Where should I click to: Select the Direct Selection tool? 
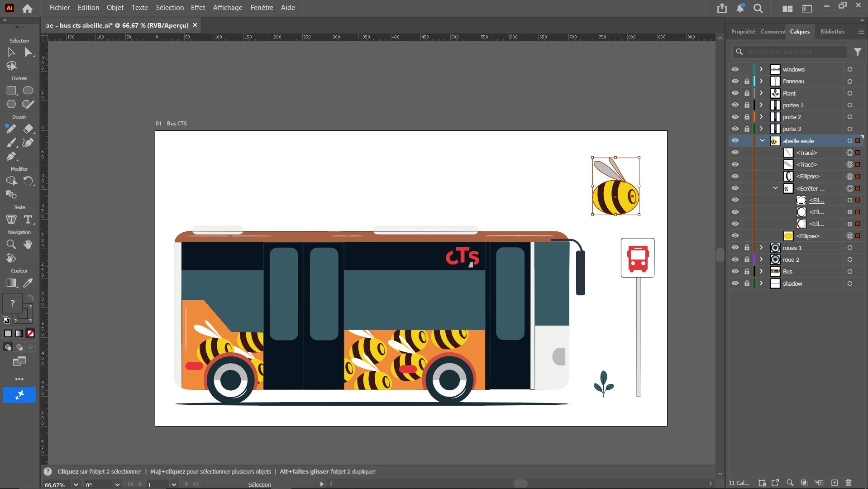(x=28, y=52)
